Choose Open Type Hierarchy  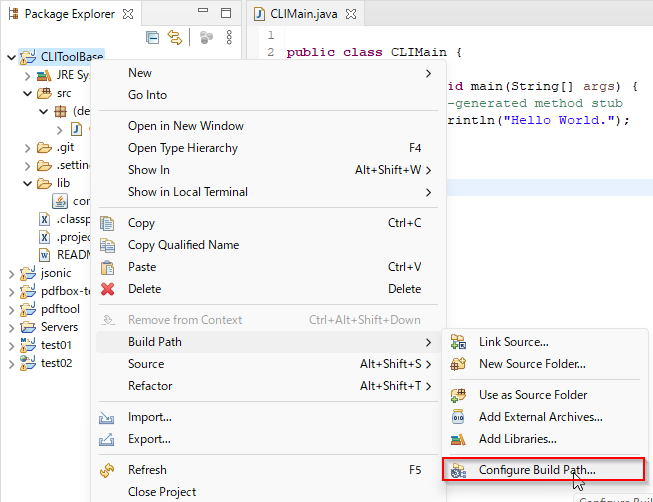[x=269, y=148]
